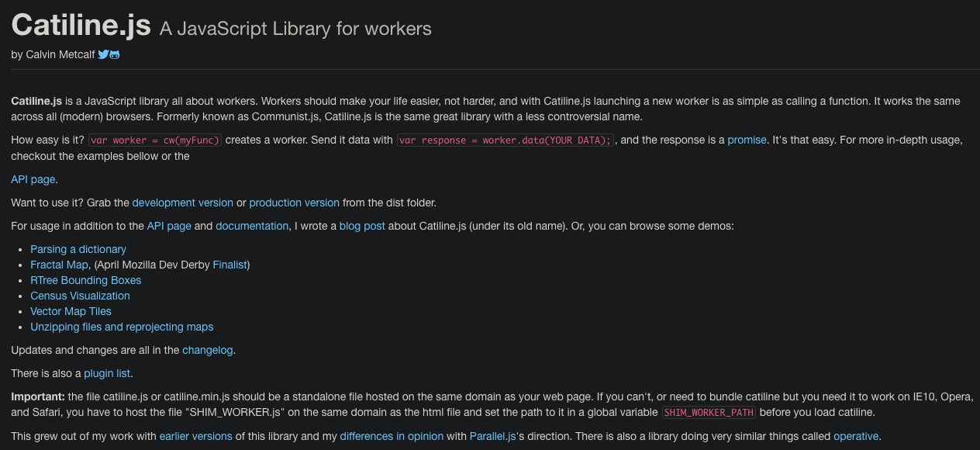This screenshot has height=450, width=980.
Task: Open Unzipping files and reprojecting maps demo
Action: 122,327
